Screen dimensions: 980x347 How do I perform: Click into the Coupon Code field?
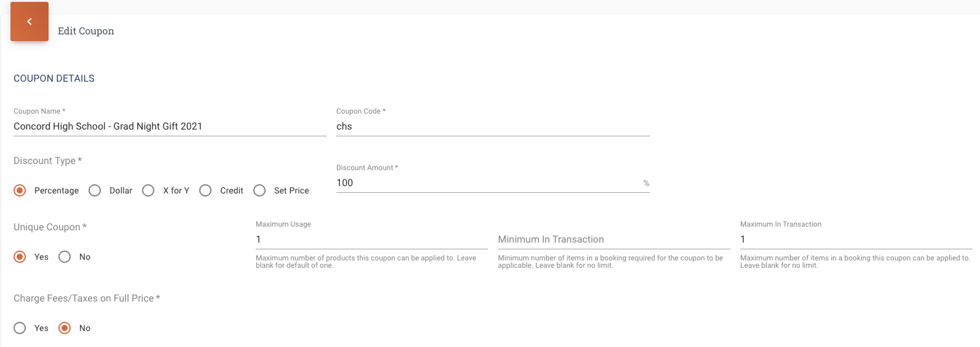point(493,127)
